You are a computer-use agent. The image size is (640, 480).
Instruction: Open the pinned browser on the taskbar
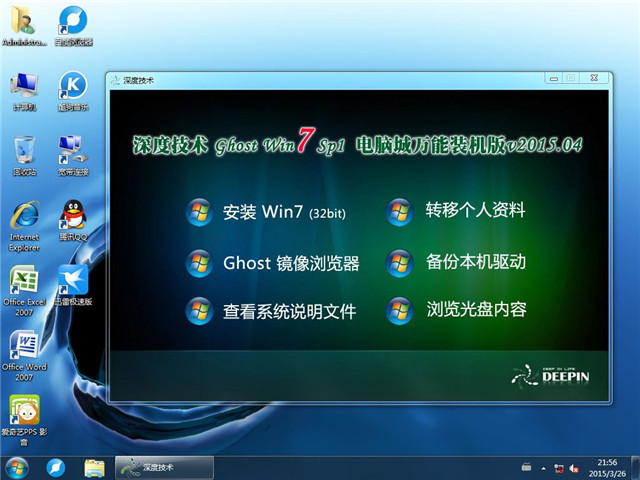[x=56, y=468]
